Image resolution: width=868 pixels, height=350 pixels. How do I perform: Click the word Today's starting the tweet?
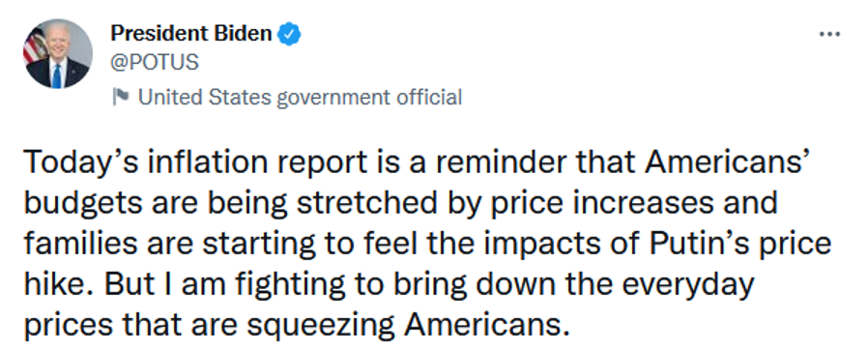(x=86, y=161)
